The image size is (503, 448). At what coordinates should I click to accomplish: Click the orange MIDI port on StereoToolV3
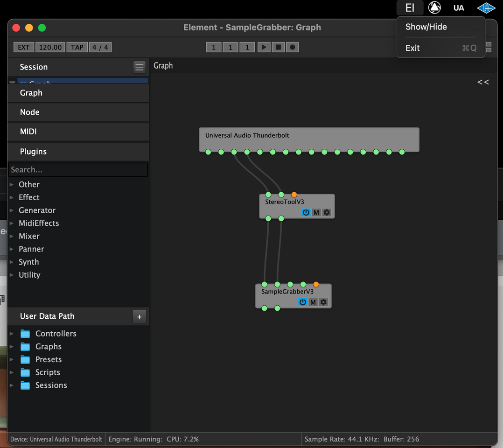coord(294,195)
